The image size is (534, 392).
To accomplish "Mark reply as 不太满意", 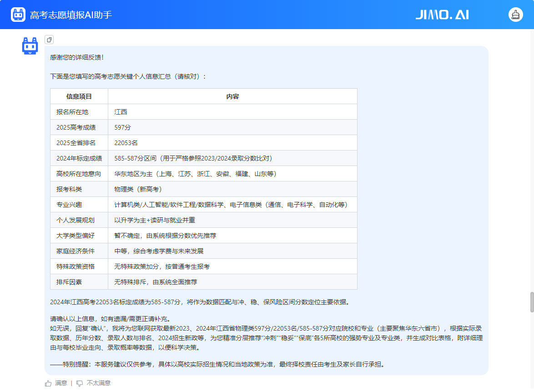I will click(x=98, y=383).
